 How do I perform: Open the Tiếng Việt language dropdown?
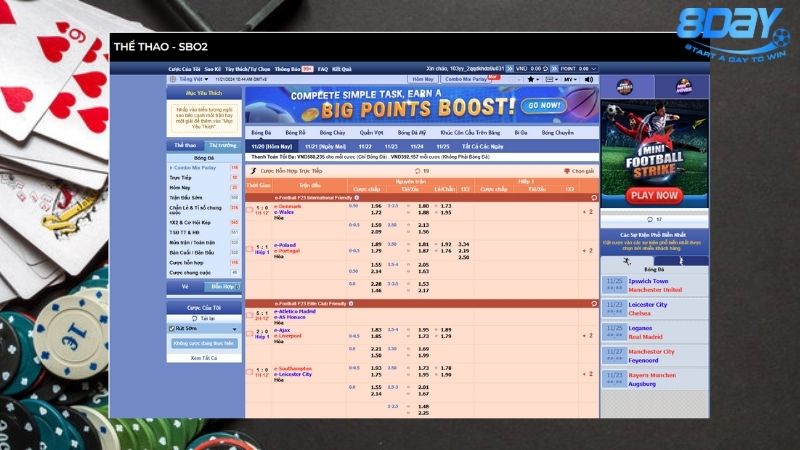(193, 80)
